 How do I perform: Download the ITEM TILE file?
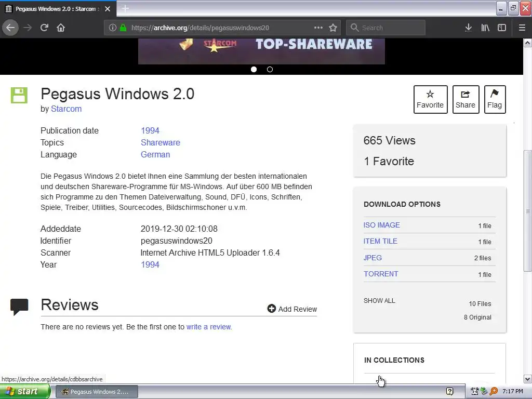tap(380, 241)
